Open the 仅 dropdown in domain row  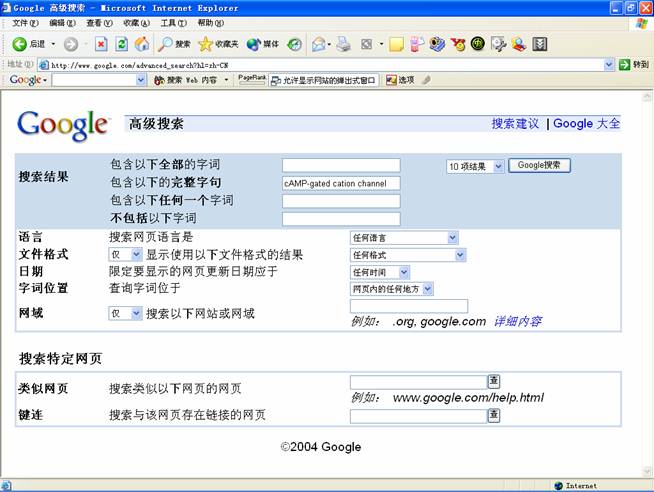[125, 313]
